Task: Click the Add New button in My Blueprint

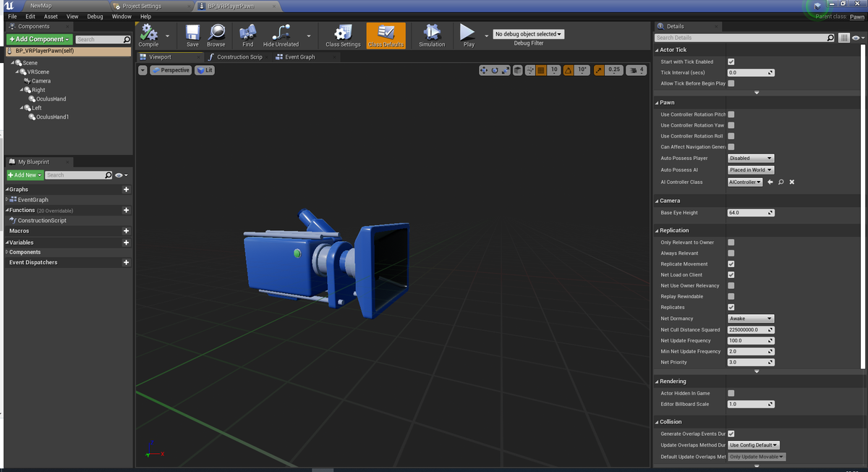Action: click(x=25, y=175)
